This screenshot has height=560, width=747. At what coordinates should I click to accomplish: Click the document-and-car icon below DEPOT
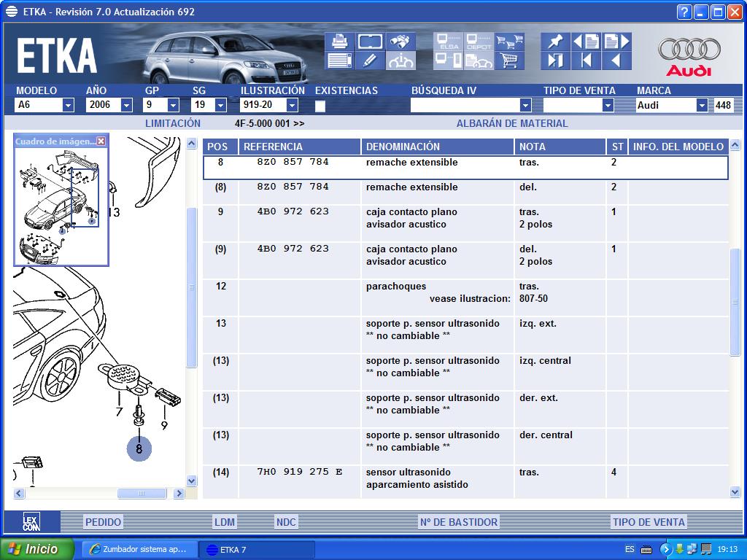pos(479,61)
